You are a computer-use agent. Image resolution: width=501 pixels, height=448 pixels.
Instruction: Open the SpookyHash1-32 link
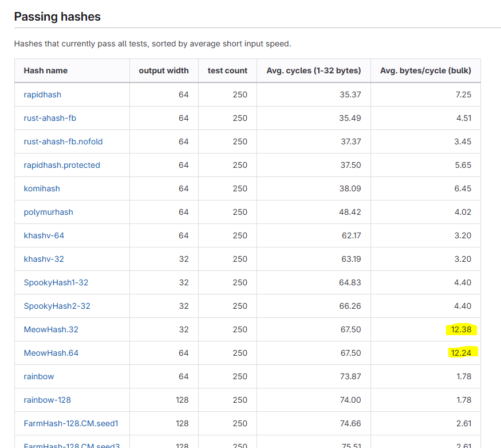click(56, 282)
